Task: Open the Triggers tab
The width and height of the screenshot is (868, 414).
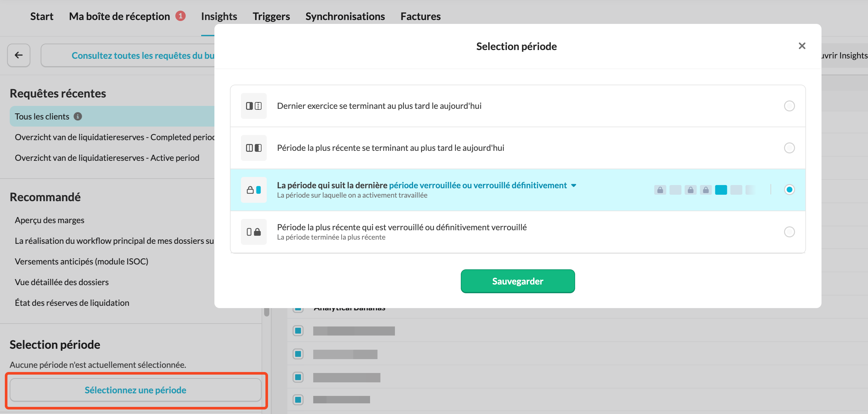Action: 271,16
